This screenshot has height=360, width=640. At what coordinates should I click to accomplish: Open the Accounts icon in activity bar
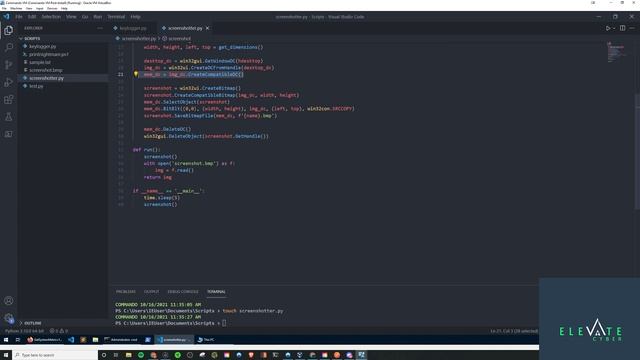click(9, 301)
